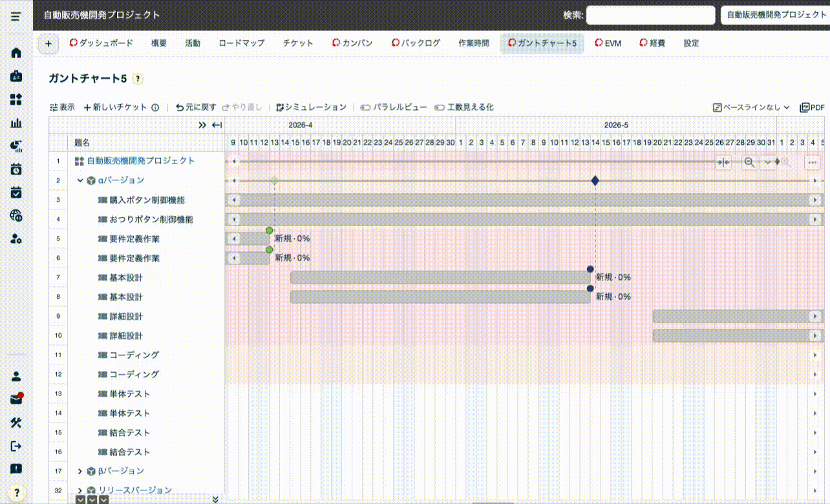Expand the βバージョン tree node
The height and width of the screenshot is (504, 830).
pyautogui.click(x=80, y=472)
